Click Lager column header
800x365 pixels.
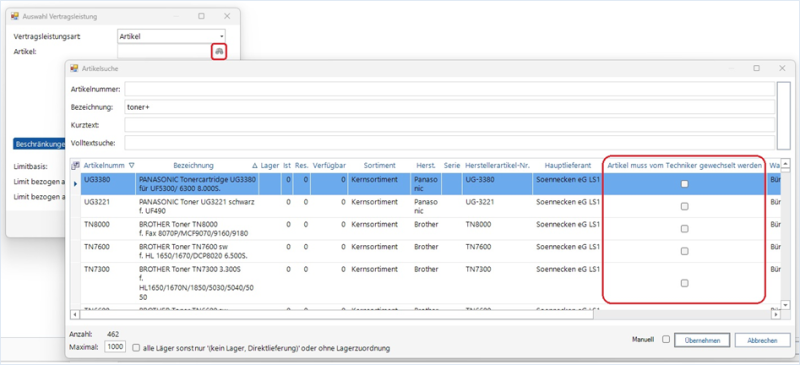point(270,165)
